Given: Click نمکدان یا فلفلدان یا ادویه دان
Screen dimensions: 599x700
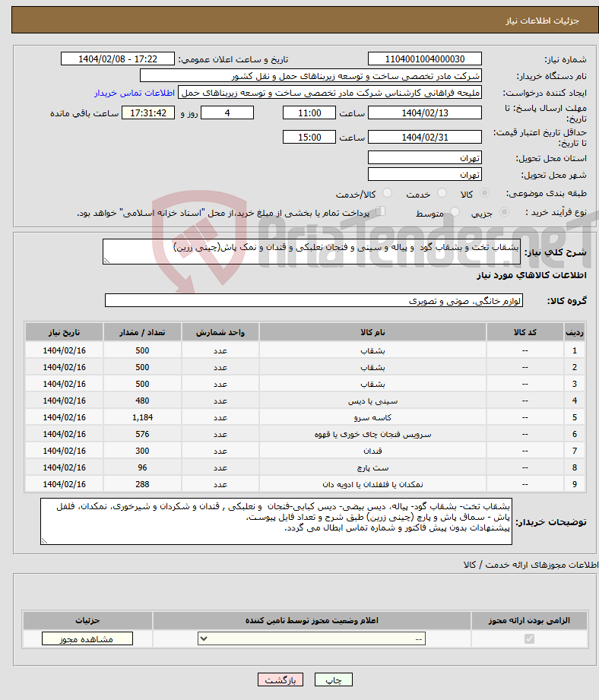Looking at the screenshot, I should coord(372,484).
